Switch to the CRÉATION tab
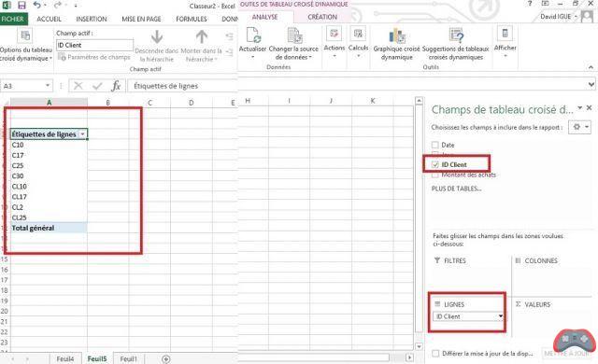 click(322, 17)
